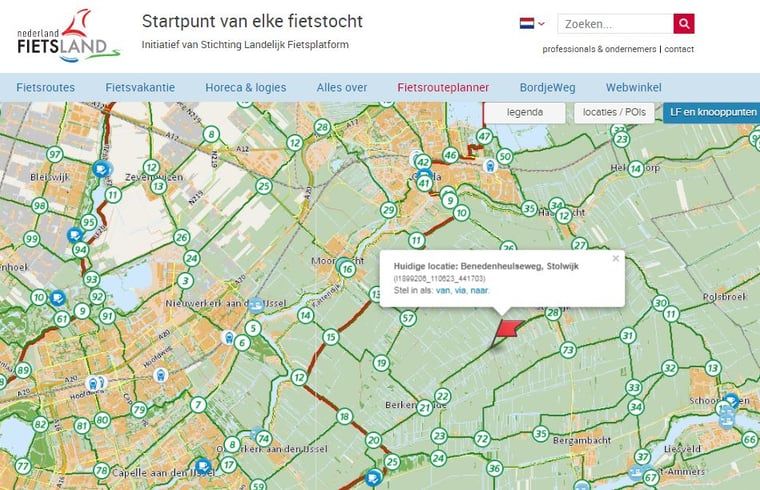Set location as 'naar' destination
Viewport: 760px width, 490px height.
pyautogui.click(x=480, y=289)
